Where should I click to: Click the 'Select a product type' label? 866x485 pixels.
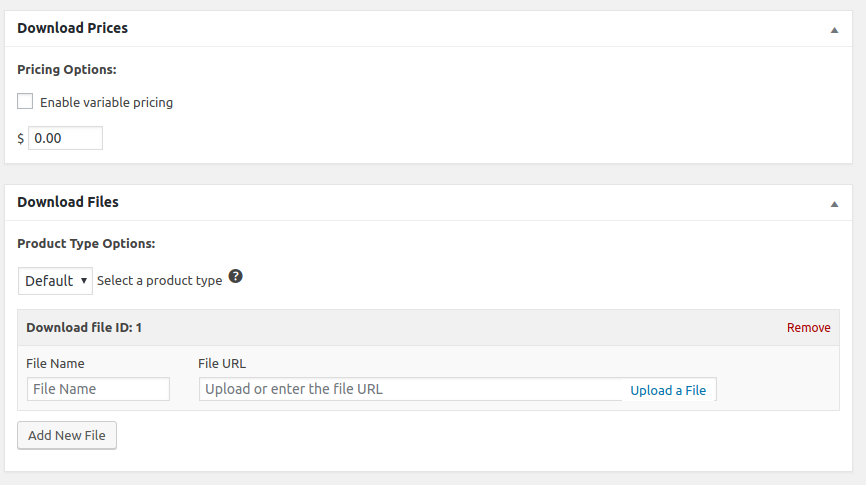[159, 281]
